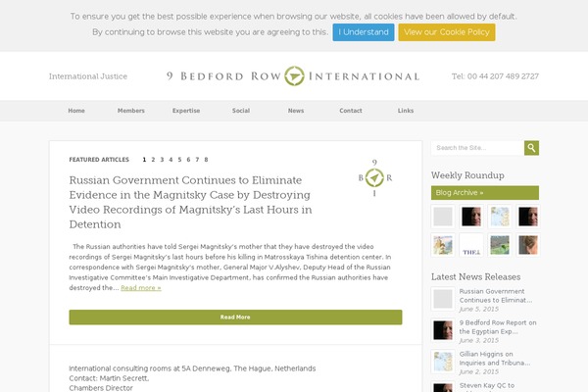588x392 pixels.
Task: Open the last thumbnail in the lower Weekly Roundup row
Action: pos(528,245)
